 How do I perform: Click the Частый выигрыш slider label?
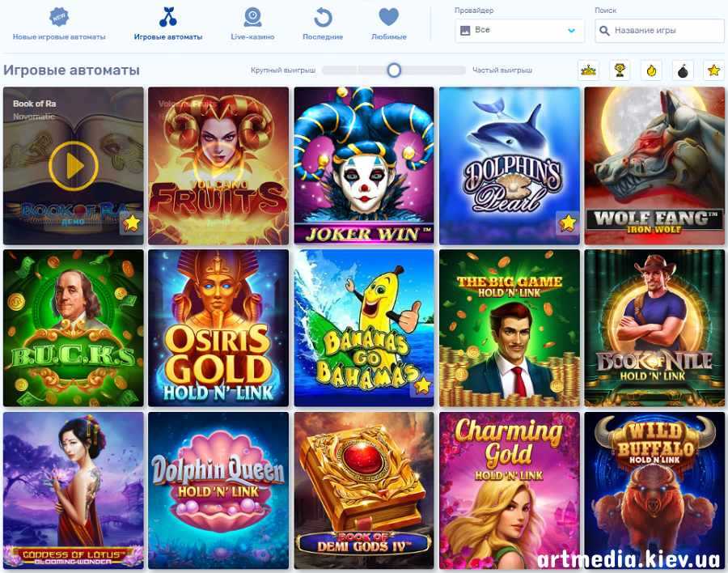[x=502, y=70]
